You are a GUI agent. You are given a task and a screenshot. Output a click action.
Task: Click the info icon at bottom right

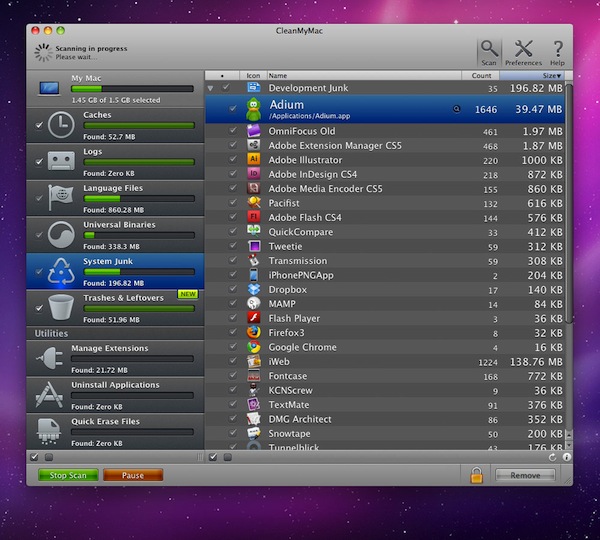click(x=566, y=457)
